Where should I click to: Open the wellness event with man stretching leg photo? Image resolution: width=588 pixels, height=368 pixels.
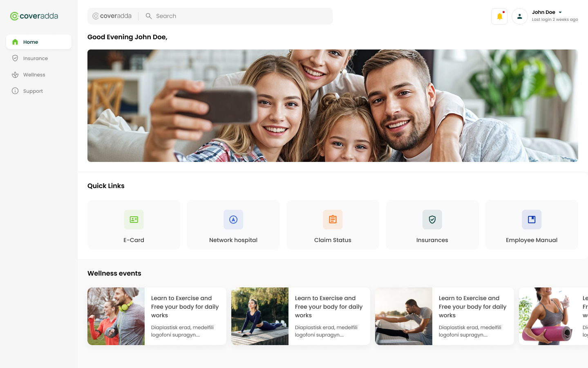[445, 316]
